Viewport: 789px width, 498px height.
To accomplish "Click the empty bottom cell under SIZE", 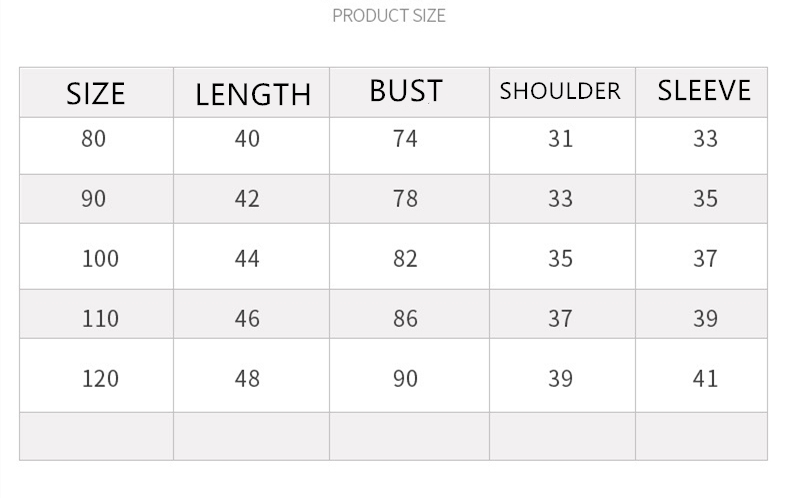I will click(x=96, y=436).
